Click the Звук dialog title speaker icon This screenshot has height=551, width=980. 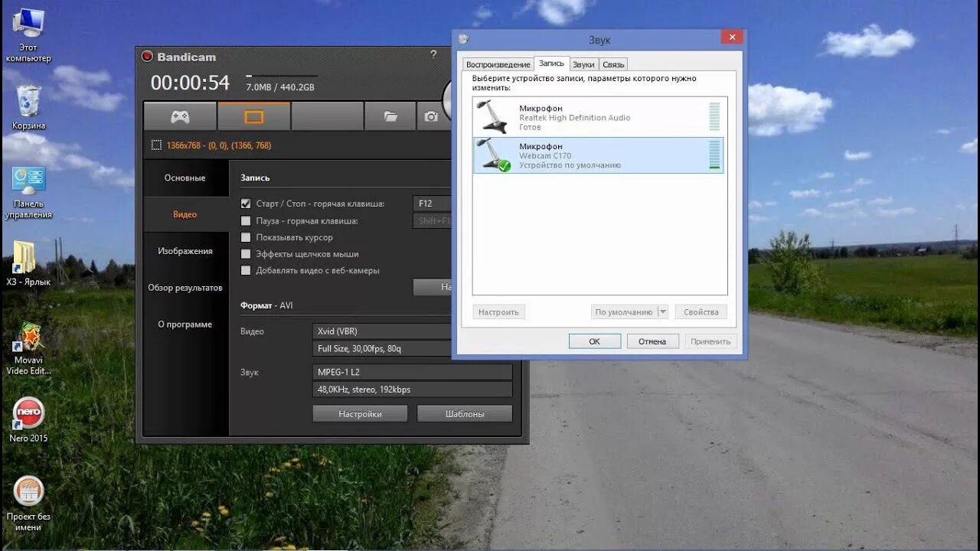[x=463, y=39]
